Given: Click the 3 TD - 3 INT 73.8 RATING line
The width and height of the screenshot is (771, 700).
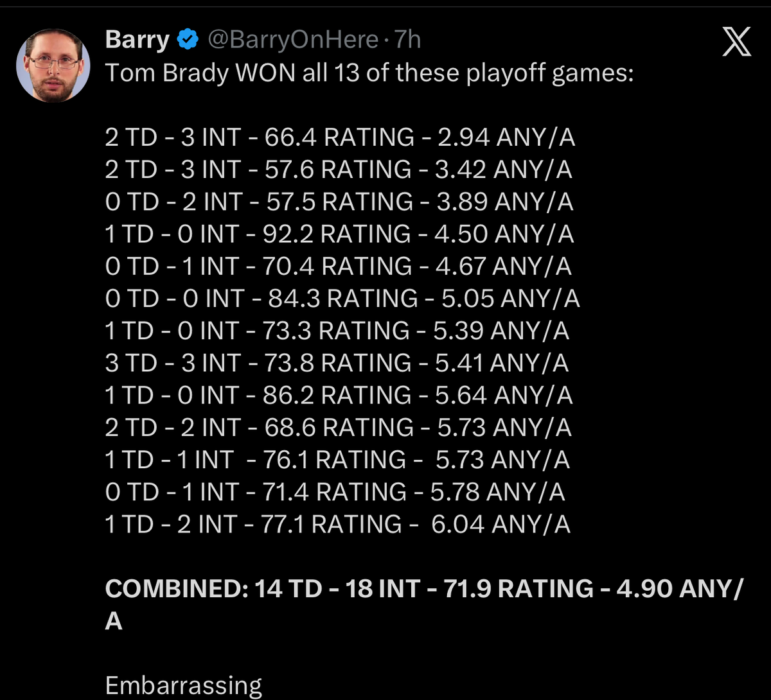Looking at the screenshot, I should [x=337, y=363].
